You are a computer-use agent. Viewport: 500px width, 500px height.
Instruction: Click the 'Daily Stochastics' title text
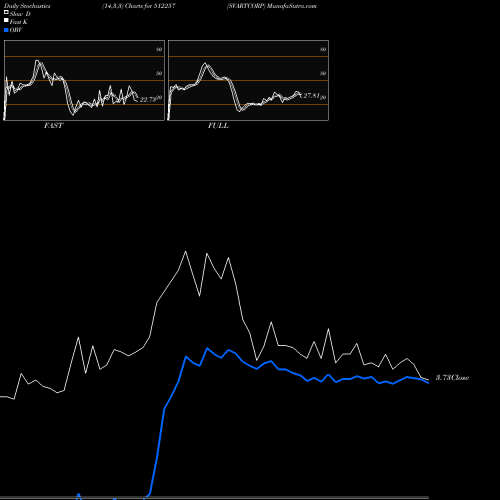(27, 6)
